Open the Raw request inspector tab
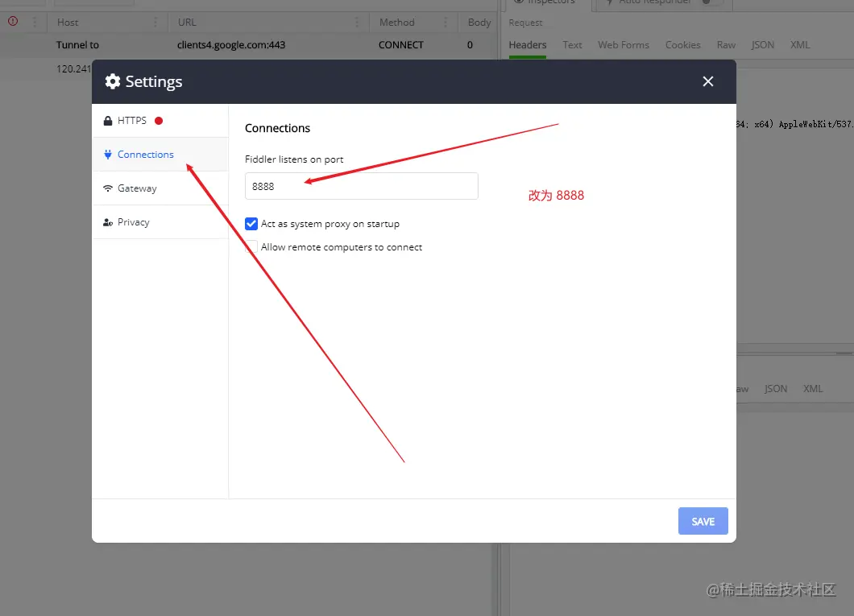 (x=726, y=45)
